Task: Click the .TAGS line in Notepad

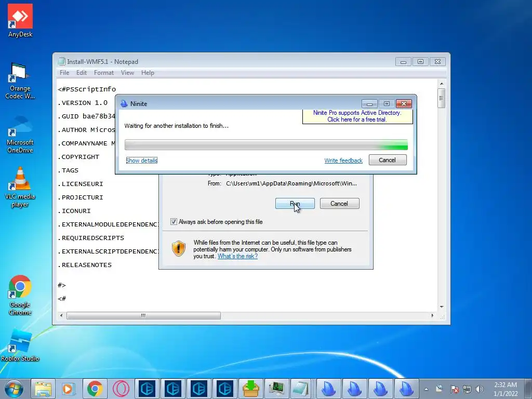Action: pos(68,170)
